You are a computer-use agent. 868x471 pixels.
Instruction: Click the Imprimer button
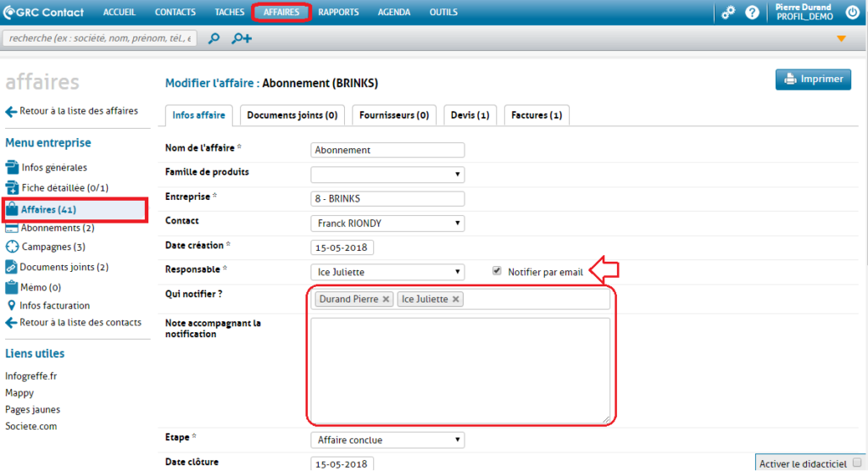click(813, 80)
